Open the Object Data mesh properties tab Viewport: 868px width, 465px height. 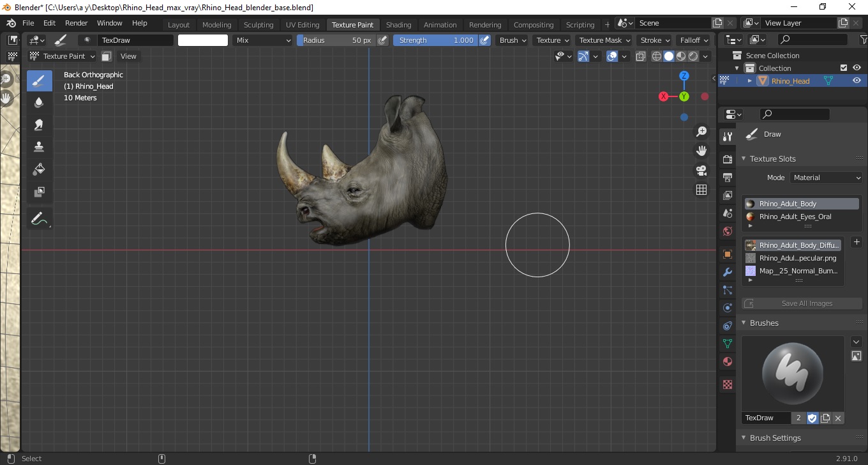(x=727, y=344)
